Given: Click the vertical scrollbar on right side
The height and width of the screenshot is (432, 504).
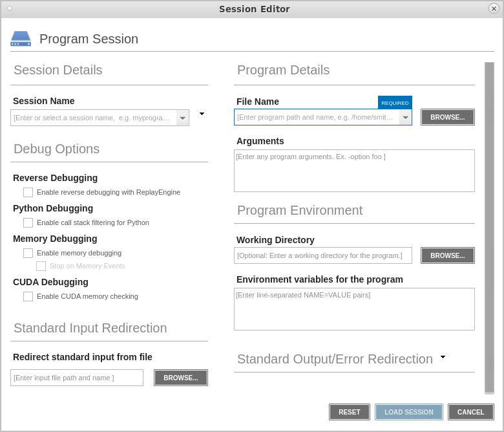Looking at the screenshot, I should 489,226.
